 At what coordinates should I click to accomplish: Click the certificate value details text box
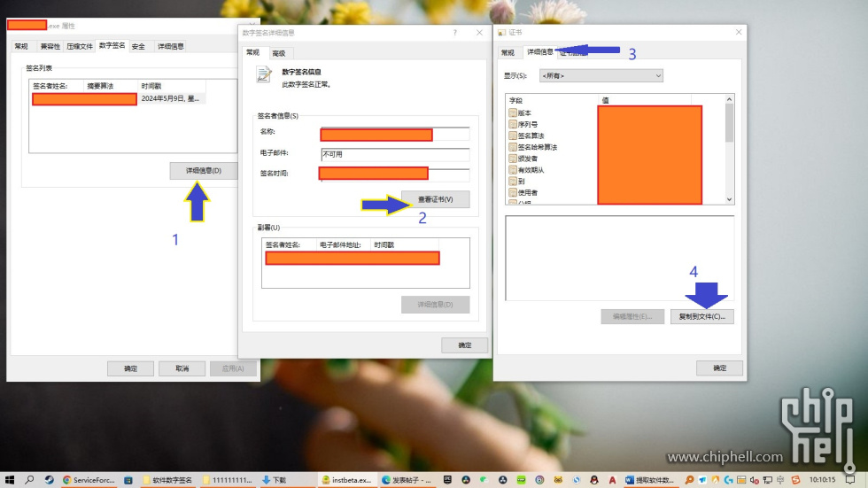click(x=619, y=259)
